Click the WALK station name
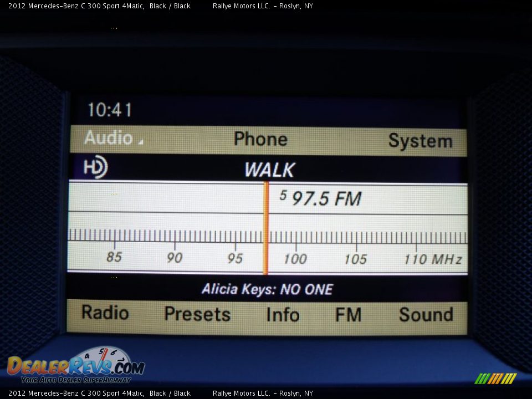Image resolution: width=532 pixels, height=399 pixels. [270, 170]
